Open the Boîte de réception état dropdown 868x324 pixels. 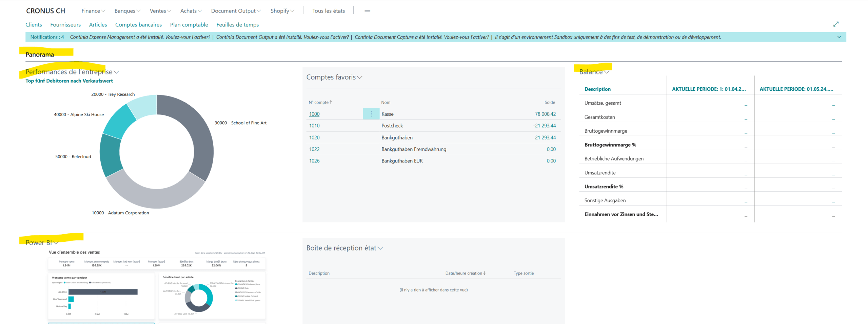click(380, 248)
